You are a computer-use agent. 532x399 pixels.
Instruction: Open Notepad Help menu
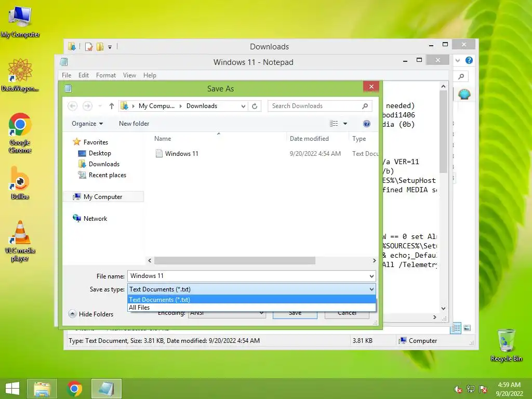150,75
